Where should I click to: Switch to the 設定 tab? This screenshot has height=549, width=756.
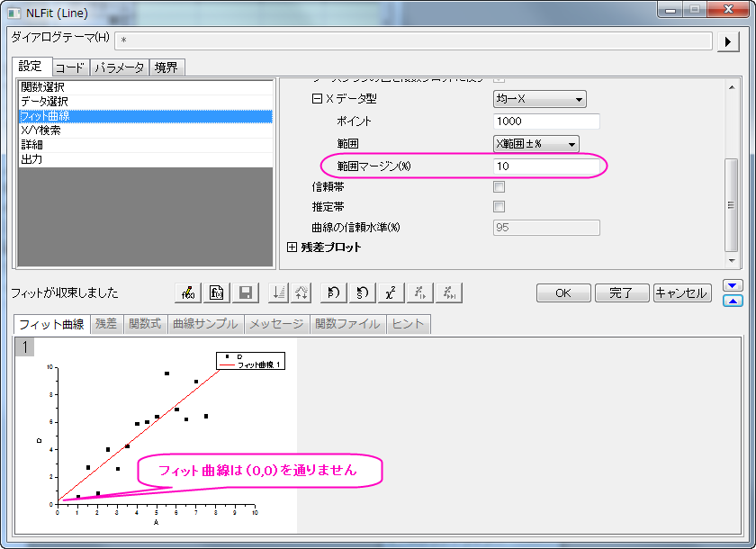31,66
